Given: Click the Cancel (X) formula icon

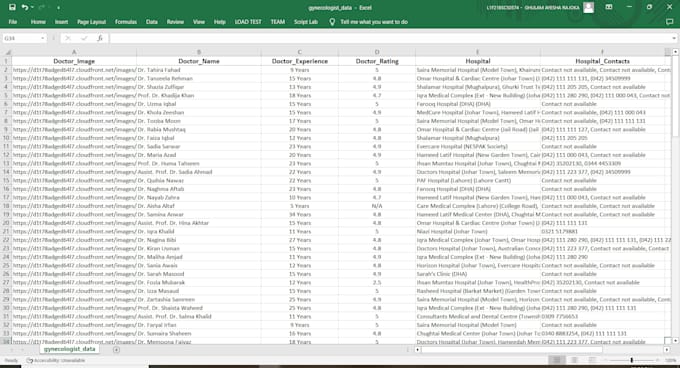Looking at the screenshot, I should 68,38.
